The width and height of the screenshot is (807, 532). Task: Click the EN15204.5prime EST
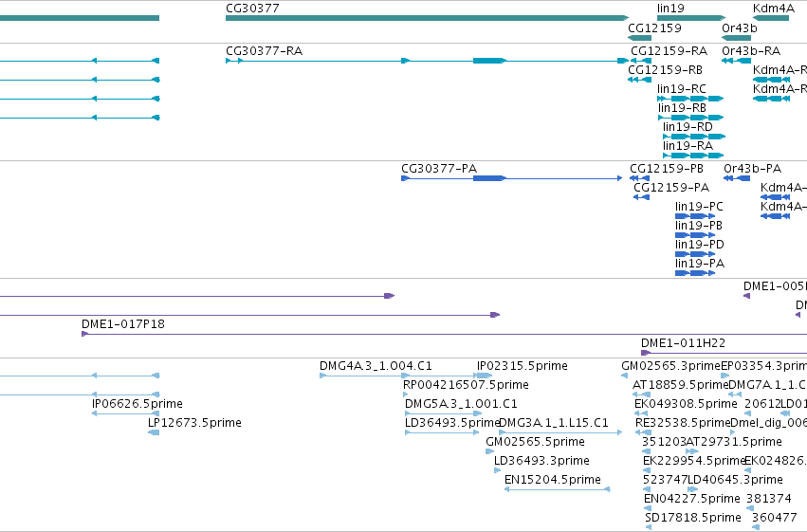[x=558, y=490]
